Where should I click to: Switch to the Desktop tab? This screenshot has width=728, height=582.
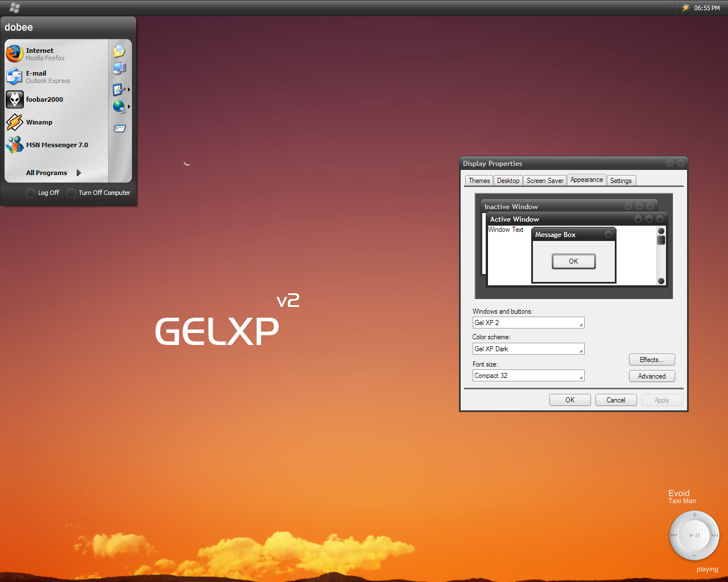pos(508,181)
